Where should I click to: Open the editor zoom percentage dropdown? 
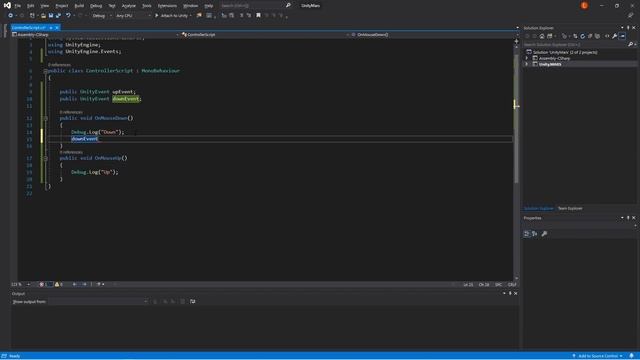[20, 284]
